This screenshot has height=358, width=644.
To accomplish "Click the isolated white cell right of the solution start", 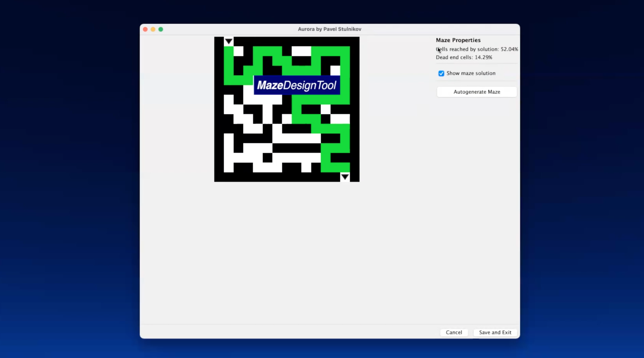I will click(238, 51).
